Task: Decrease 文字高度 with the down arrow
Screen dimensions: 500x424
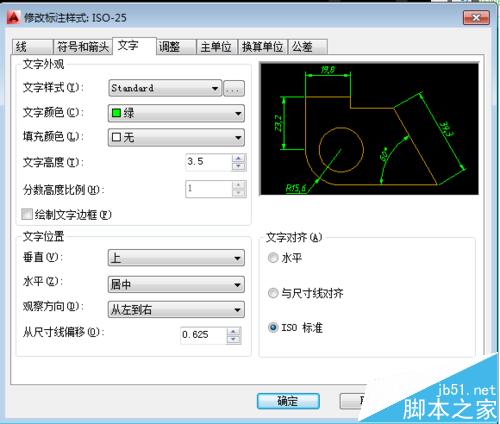Action: coord(239,167)
